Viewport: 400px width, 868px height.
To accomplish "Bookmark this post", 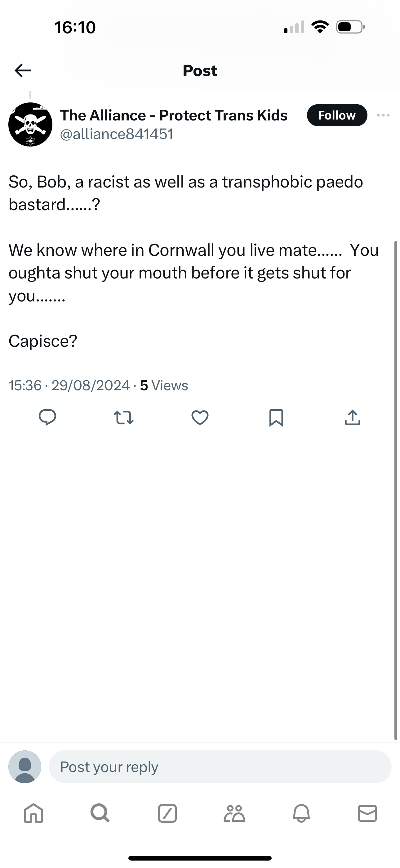I will (276, 418).
